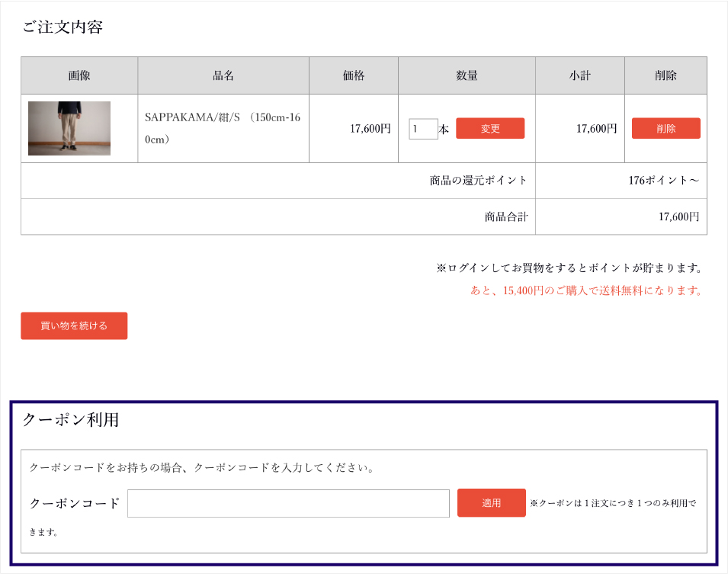The image size is (728, 574).
Task: Click the 数量 column header
Action: coord(467,75)
